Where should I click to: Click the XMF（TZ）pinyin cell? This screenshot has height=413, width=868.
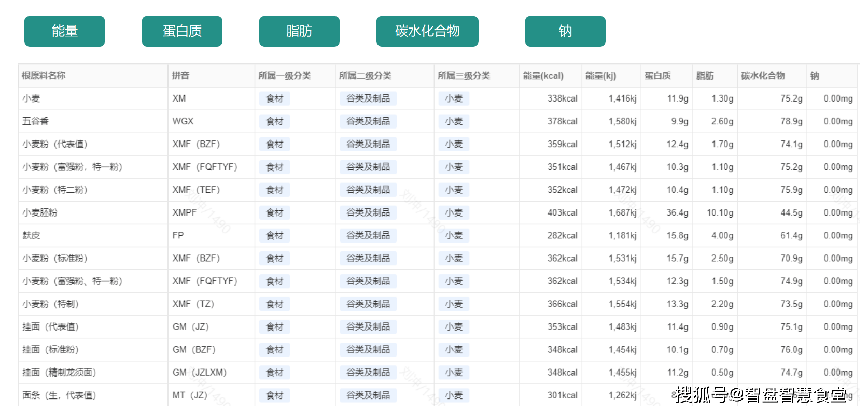pos(193,304)
